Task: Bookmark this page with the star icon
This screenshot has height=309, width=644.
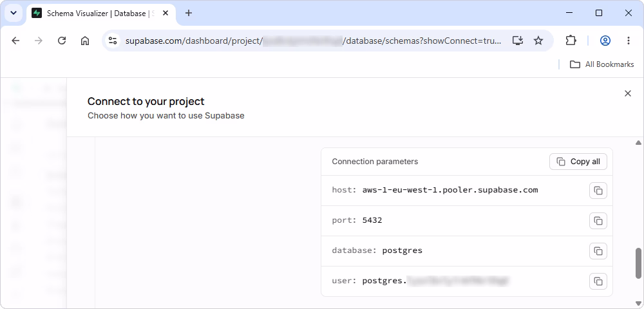Action: (x=538, y=41)
